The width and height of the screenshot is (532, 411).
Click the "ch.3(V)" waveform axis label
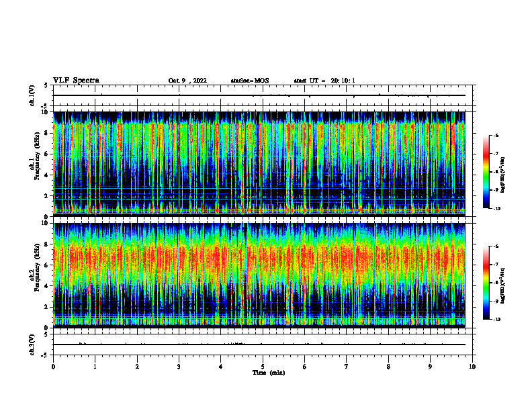point(32,345)
